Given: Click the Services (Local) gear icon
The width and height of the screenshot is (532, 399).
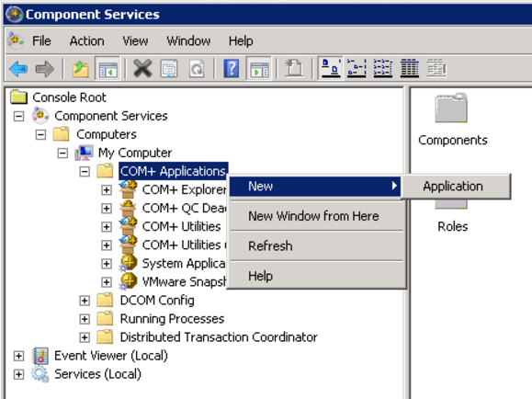Looking at the screenshot, I should (40, 374).
